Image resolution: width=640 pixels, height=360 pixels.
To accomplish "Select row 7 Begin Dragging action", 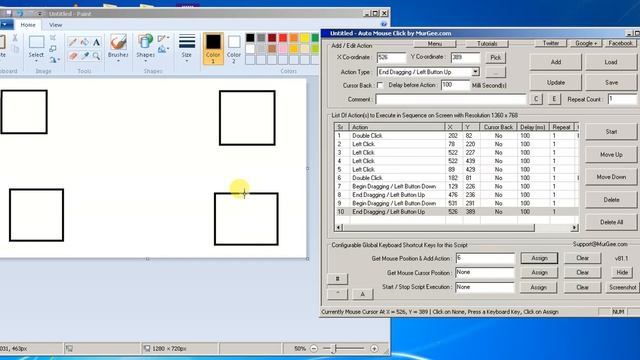I will [456, 186].
